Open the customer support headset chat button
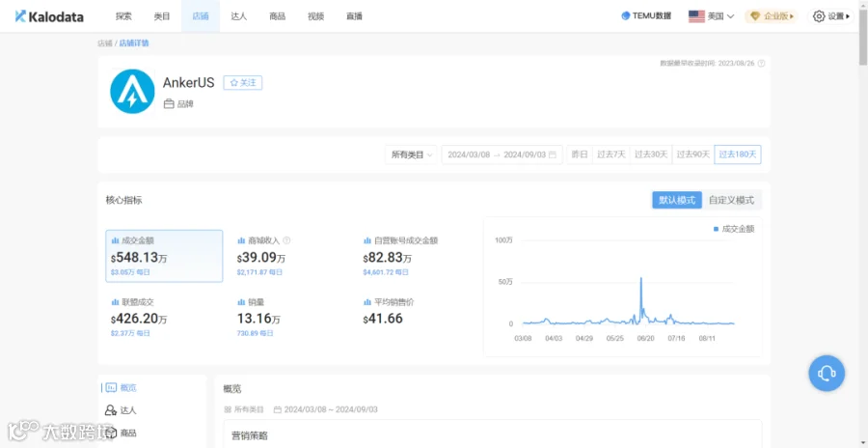Viewport: 868px width, 448px height. coord(827,373)
